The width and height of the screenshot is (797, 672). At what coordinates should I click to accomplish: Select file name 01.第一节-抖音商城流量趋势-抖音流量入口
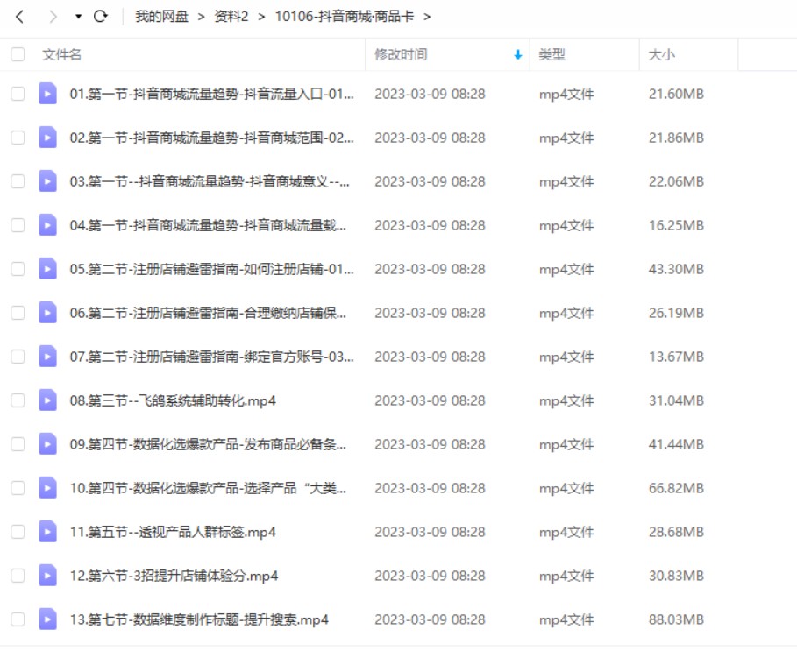tap(212, 94)
